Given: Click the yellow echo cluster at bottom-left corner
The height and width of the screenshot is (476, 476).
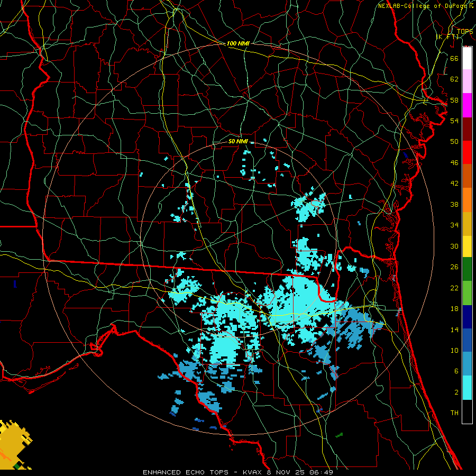Looking at the screenshot, I should [x=14, y=445].
